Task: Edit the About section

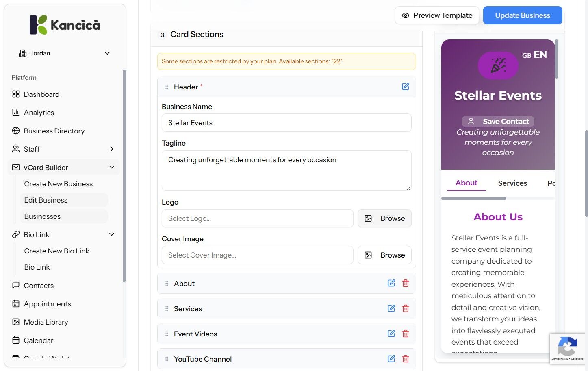Action: click(391, 283)
